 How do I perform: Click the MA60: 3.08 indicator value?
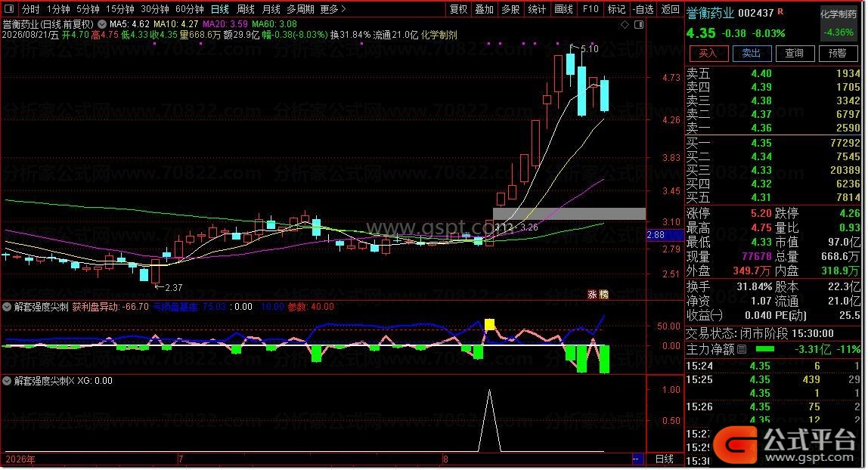tap(274, 24)
